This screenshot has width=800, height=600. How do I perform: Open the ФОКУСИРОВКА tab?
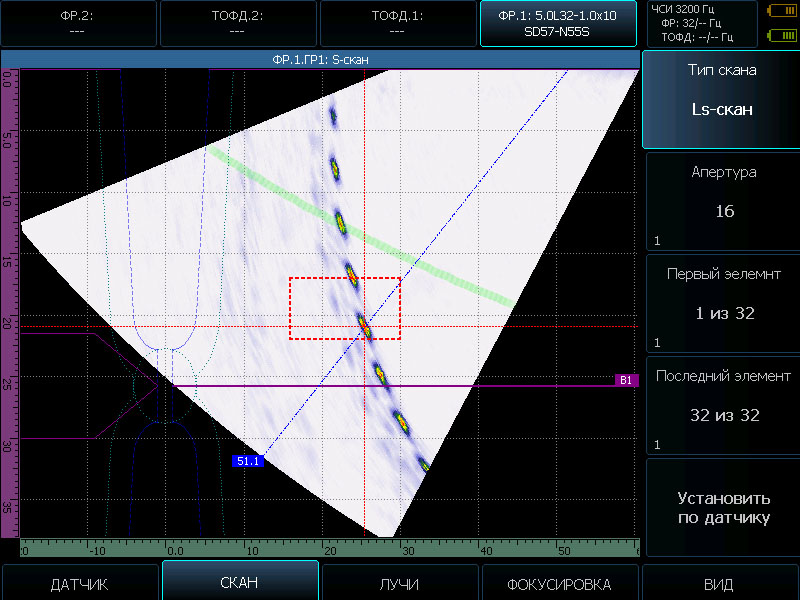point(560,584)
